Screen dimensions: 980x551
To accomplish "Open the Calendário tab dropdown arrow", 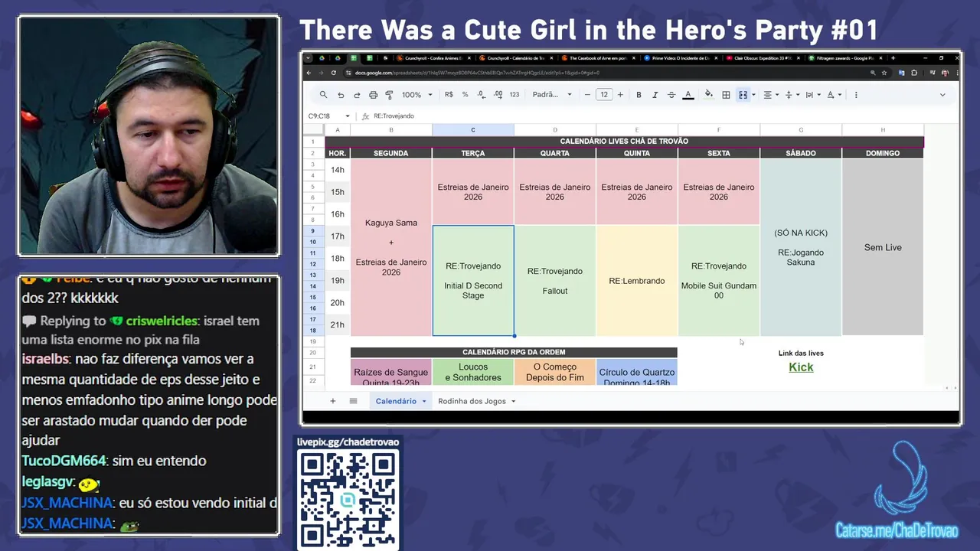I will pos(423,401).
